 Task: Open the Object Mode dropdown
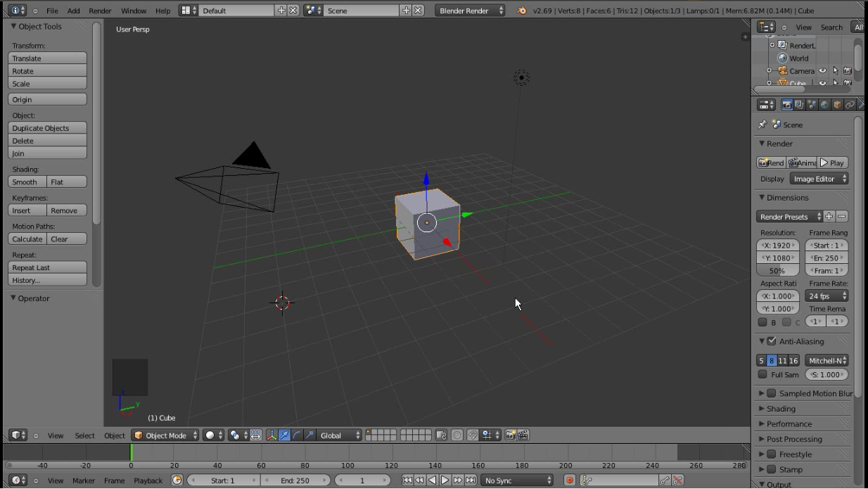point(166,436)
